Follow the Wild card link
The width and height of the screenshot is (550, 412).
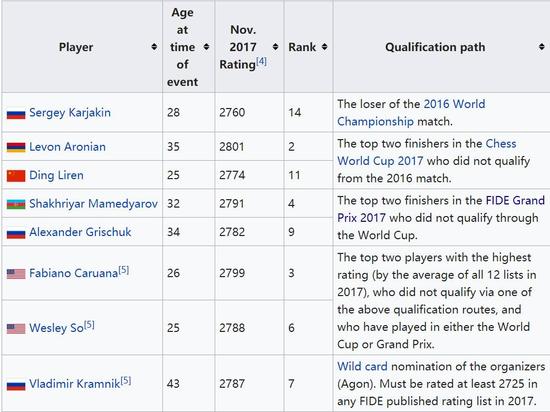pos(362,366)
